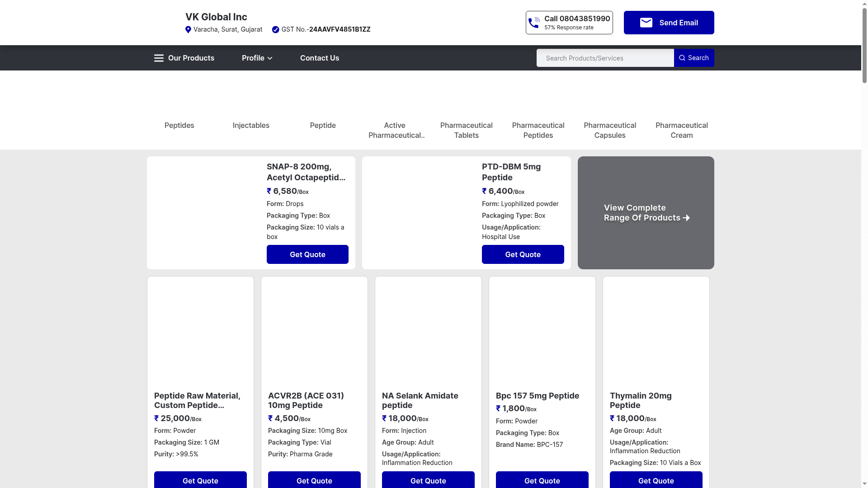The image size is (868, 488).
Task: Get quote for PTD-DBM 5mg Peptide
Action: (523, 254)
